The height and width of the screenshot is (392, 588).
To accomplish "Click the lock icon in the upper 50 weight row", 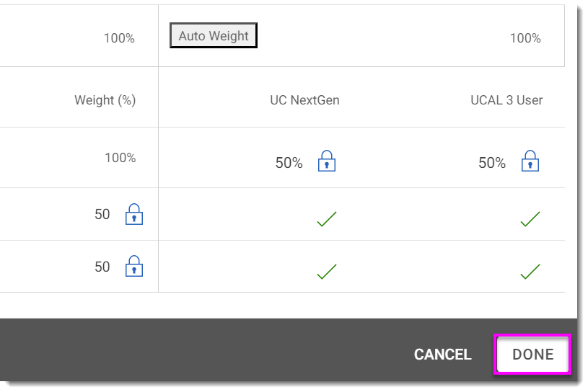I will point(134,214).
